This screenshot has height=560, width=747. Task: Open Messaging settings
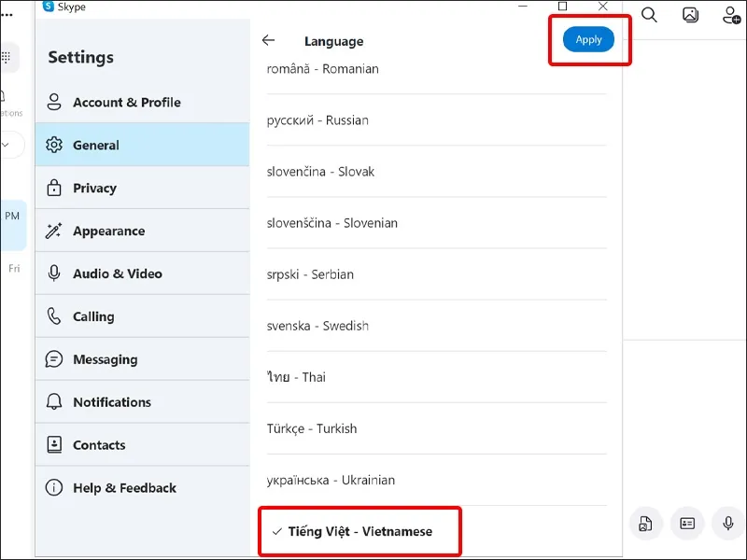click(x=105, y=359)
